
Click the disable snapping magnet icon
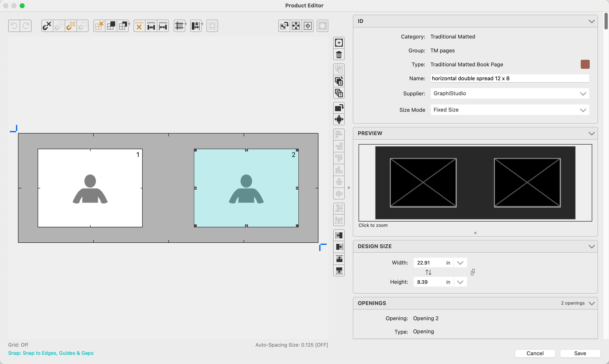pos(47,26)
